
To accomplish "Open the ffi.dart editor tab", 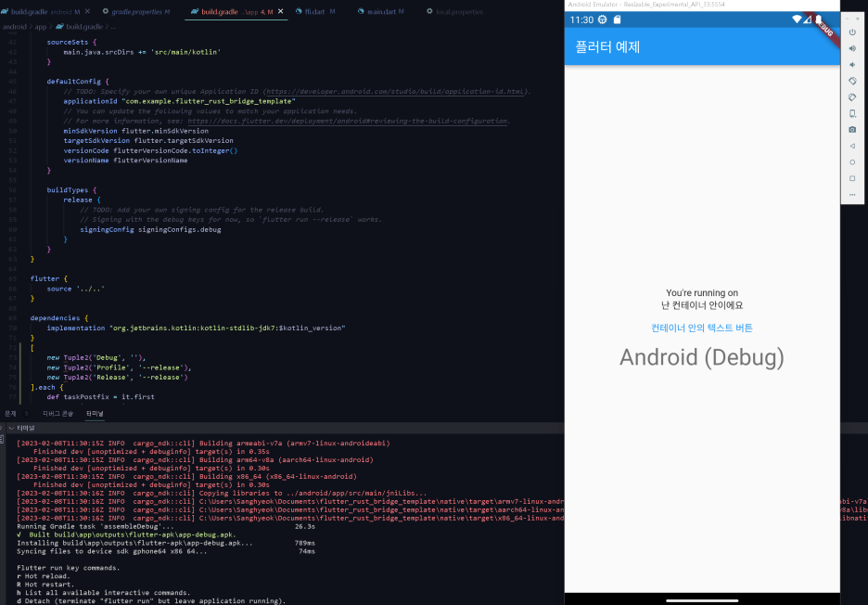I will tap(315, 12).
